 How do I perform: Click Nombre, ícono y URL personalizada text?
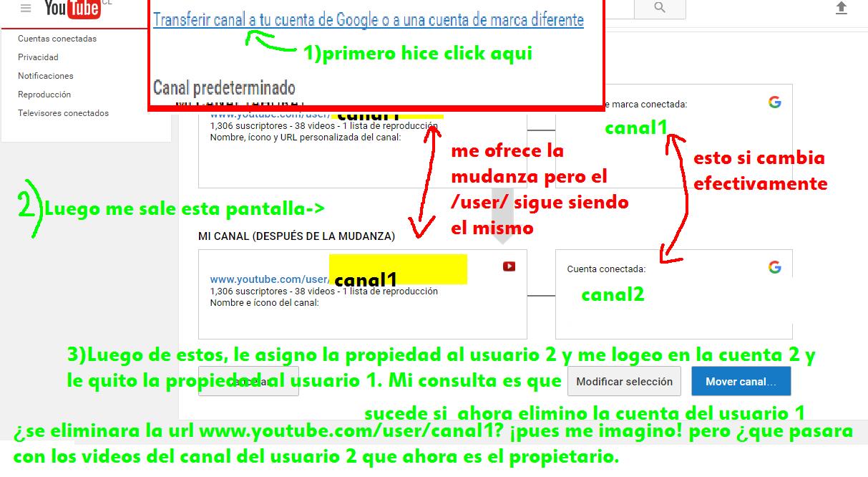[x=306, y=137]
